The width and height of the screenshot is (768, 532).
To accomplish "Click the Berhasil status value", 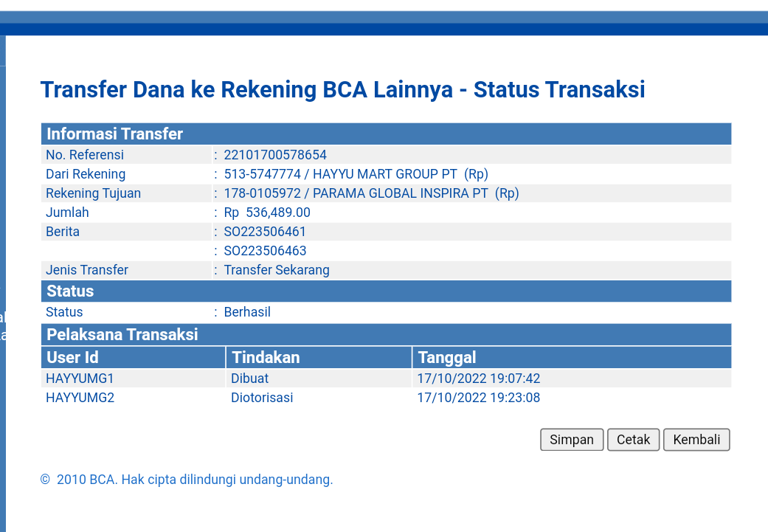I will tap(247, 312).
